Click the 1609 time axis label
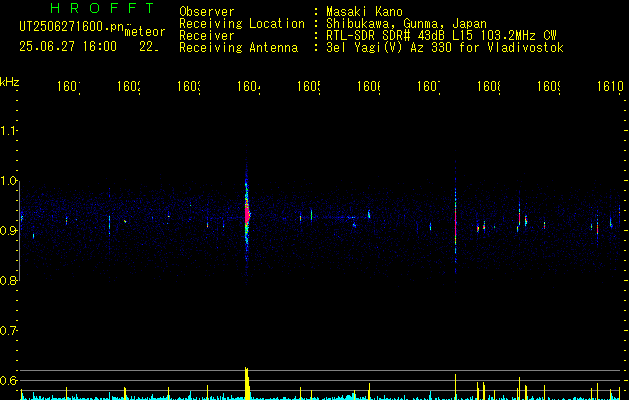 pos(549,86)
